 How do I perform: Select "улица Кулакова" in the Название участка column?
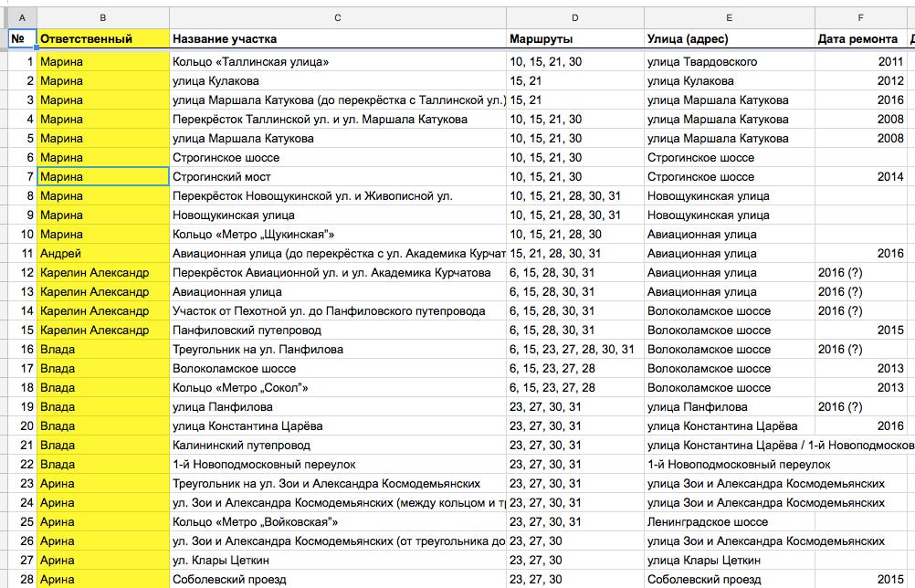pos(337,80)
